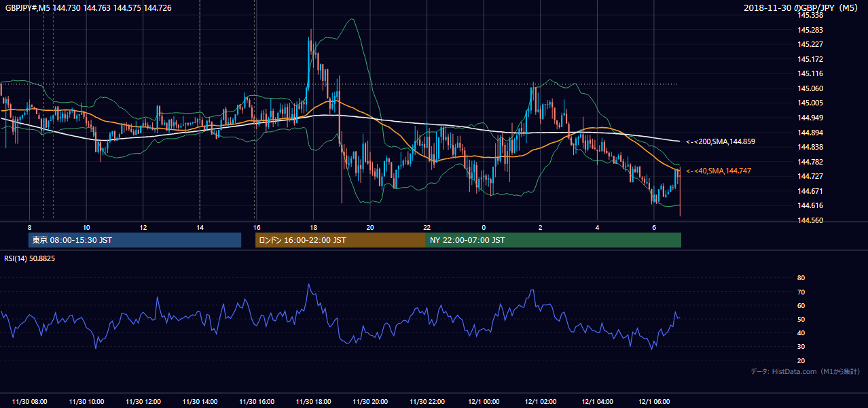Click the time axis label 11/30 22:00
Screen dimensions: 868x408
pos(427,402)
